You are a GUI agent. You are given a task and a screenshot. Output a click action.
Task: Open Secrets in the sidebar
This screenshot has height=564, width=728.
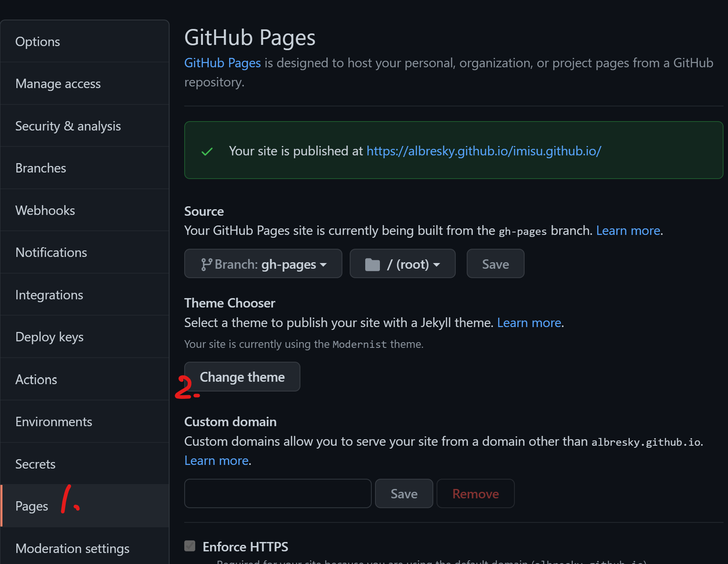click(85, 464)
